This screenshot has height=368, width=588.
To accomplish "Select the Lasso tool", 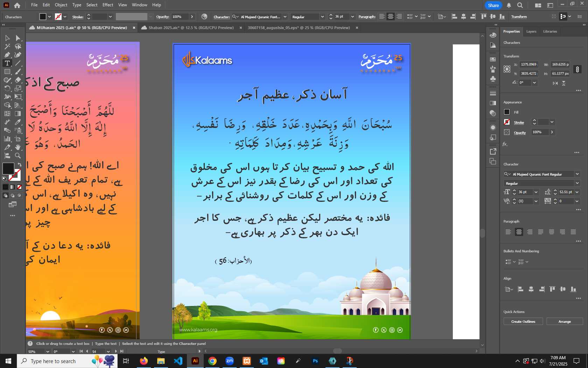I will (18, 46).
